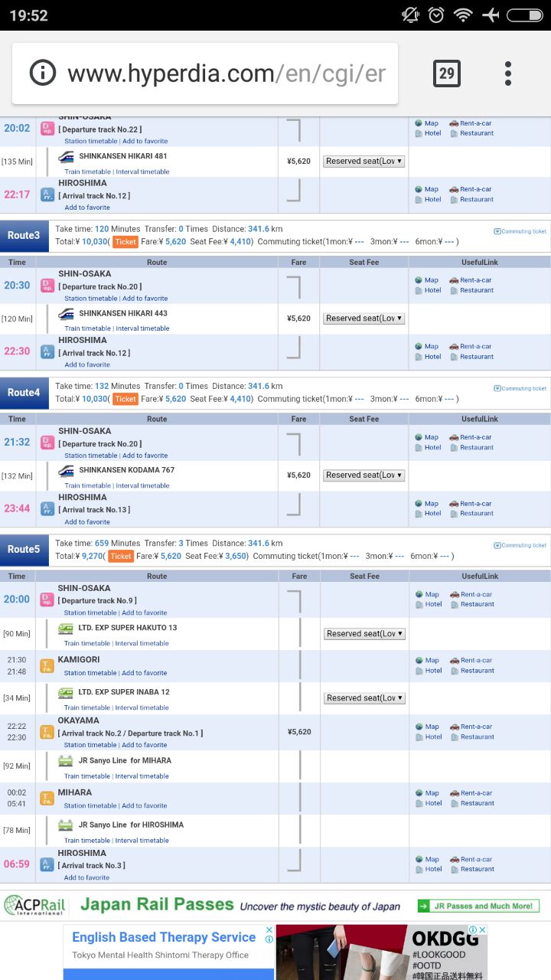Select the Route3 label
551x980 pixels.
click(x=24, y=235)
